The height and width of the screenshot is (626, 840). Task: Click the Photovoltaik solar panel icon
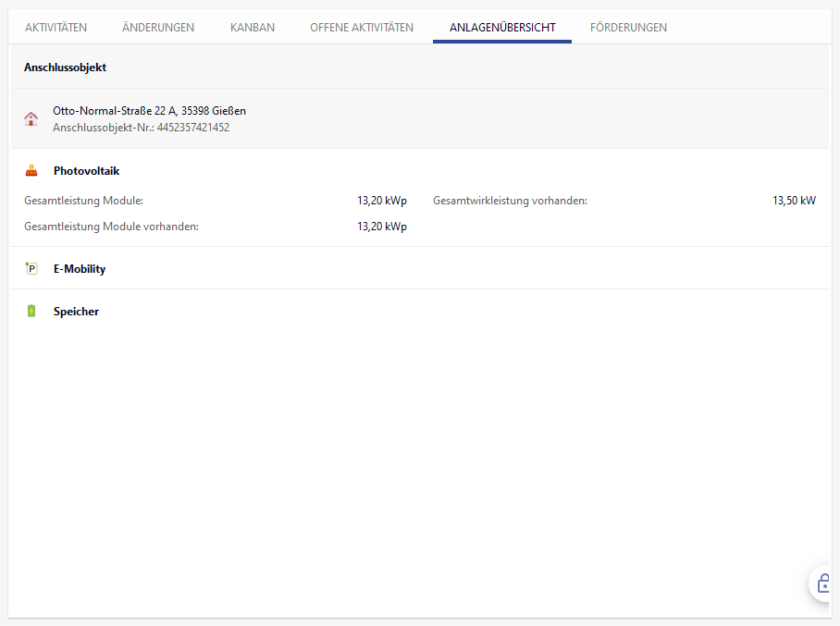(x=31, y=171)
